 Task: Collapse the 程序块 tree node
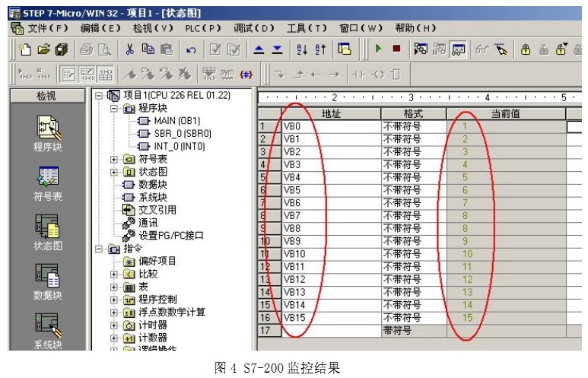pos(113,108)
